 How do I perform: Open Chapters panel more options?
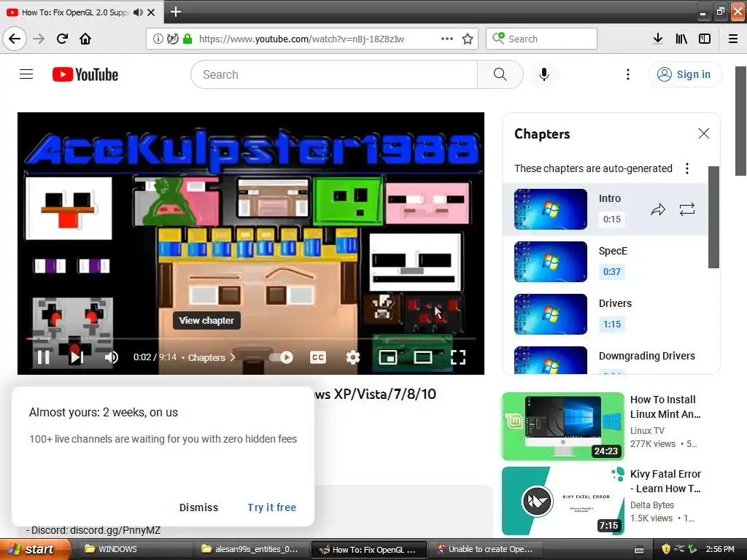(x=686, y=168)
